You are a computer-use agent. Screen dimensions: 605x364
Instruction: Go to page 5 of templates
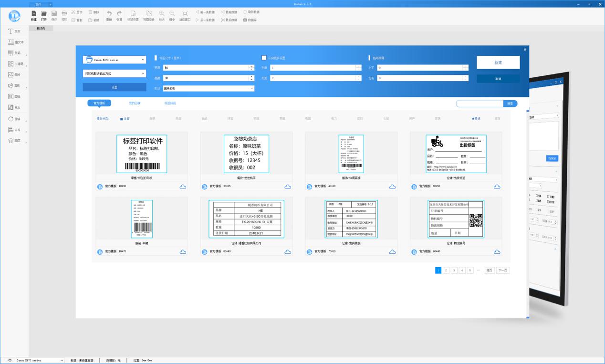tap(470, 270)
